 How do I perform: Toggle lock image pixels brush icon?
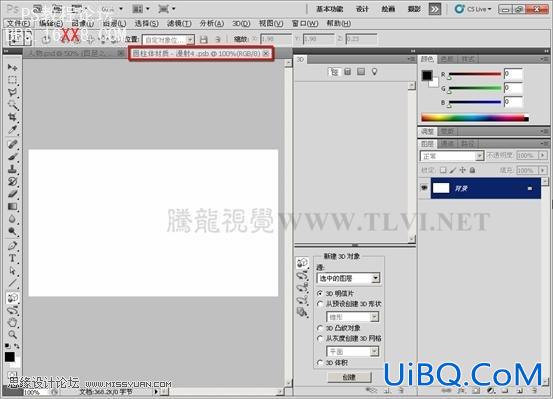tap(453, 170)
